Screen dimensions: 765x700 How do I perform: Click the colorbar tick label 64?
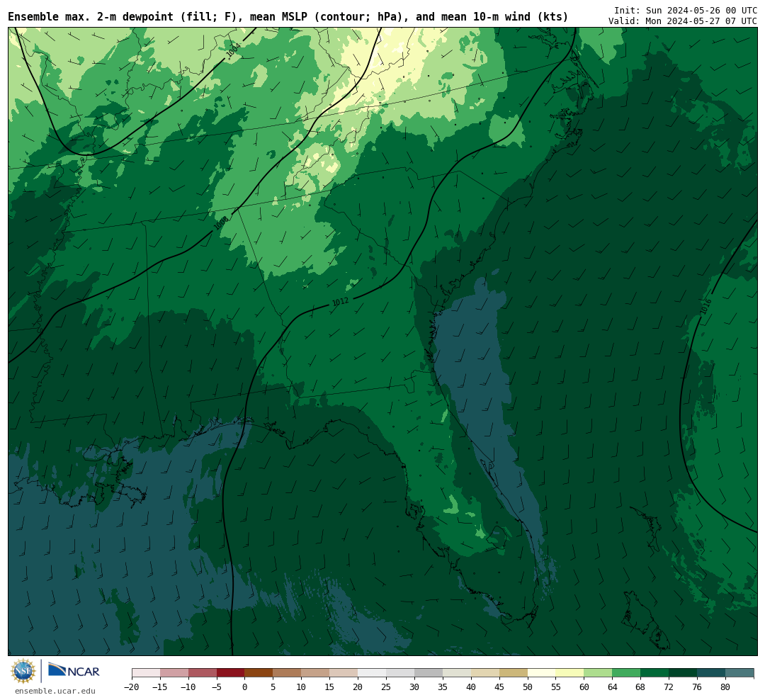(612, 687)
